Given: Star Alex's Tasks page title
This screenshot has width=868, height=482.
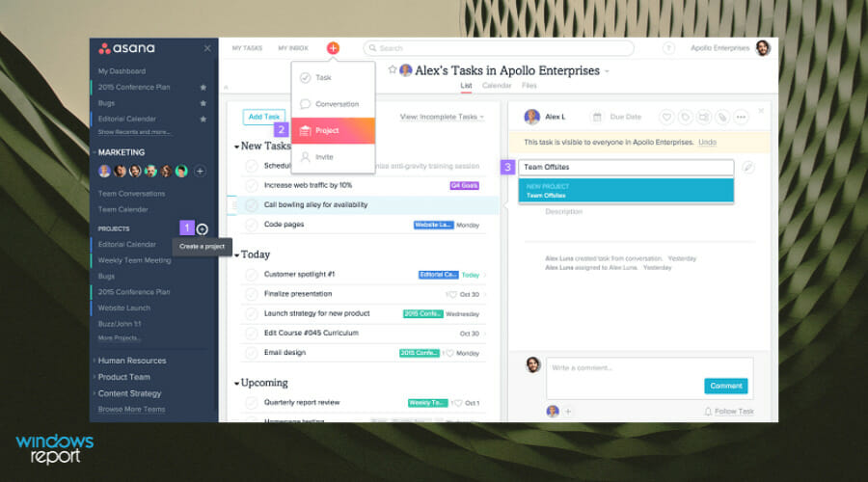Looking at the screenshot, I should coord(393,69).
